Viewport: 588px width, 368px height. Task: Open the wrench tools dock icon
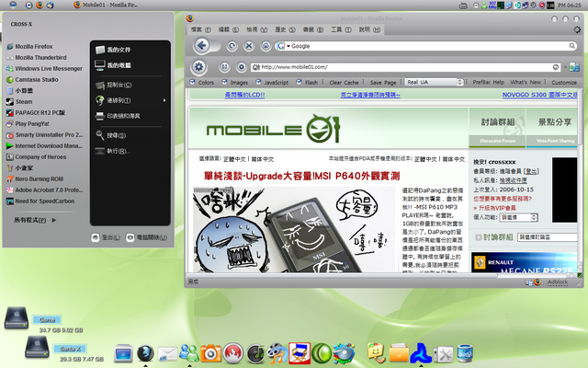(x=443, y=354)
